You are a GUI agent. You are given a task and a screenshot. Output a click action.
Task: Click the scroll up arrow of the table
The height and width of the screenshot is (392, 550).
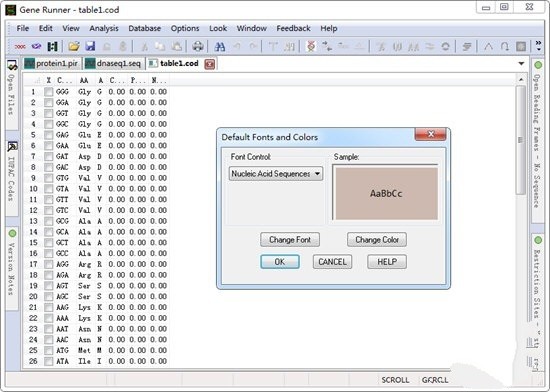521,80
